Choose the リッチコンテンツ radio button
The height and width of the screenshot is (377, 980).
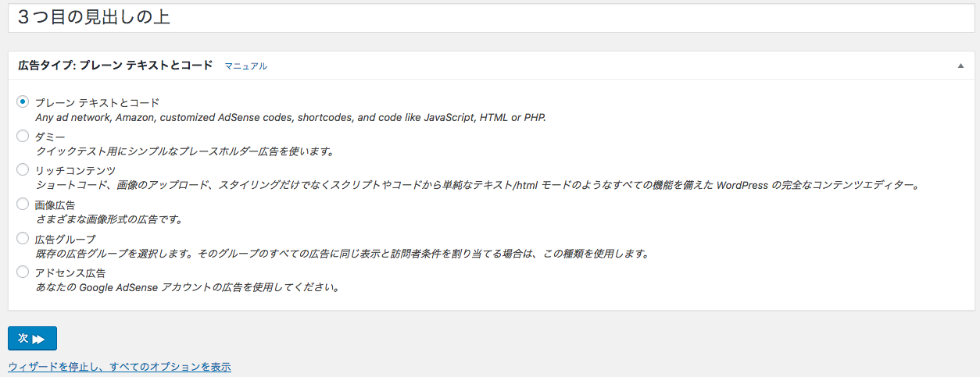23,169
